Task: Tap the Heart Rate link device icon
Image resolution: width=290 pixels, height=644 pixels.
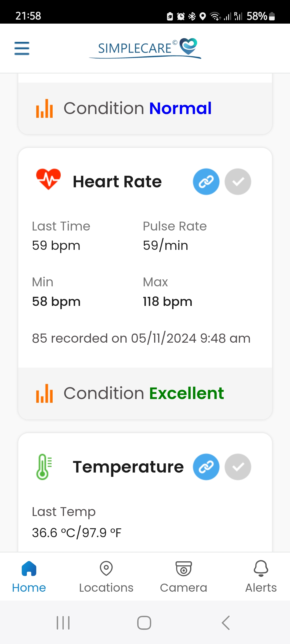Action: (x=206, y=182)
